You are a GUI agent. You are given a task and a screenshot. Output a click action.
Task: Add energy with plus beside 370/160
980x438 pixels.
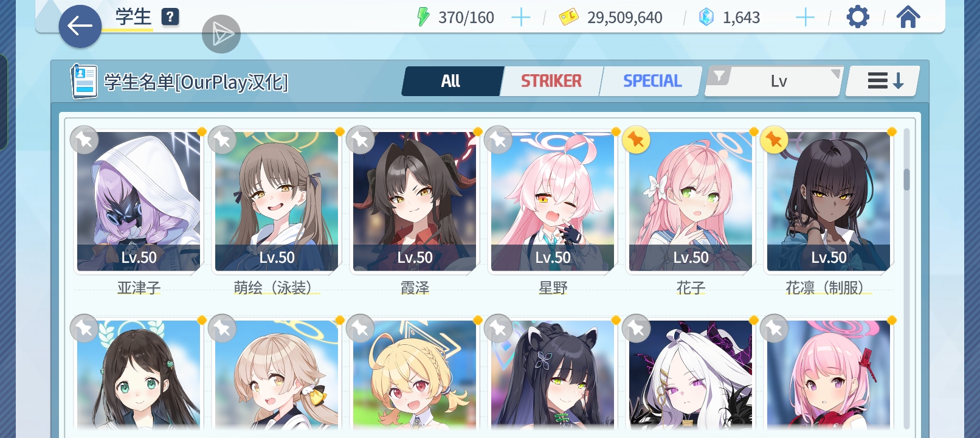pos(520,18)
